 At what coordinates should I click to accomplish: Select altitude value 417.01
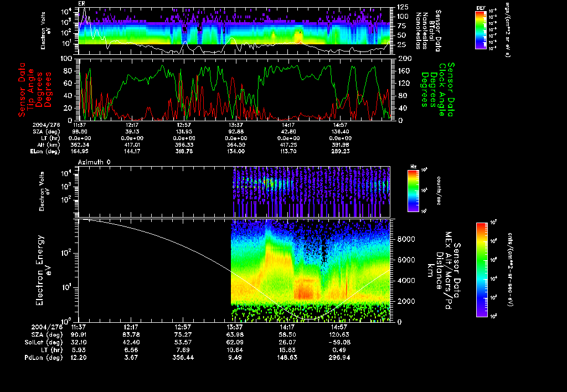[132, 145]
